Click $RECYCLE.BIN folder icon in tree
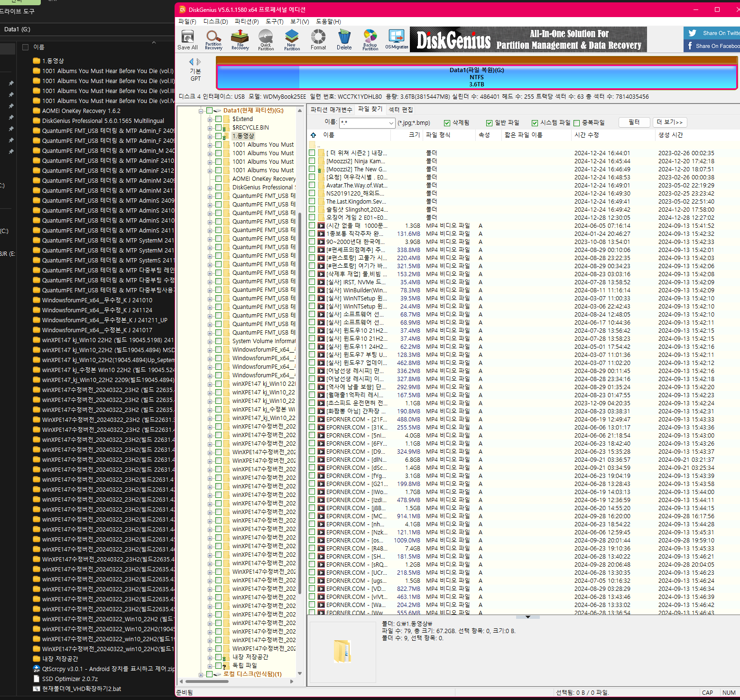The height and width of the screenshot is (700, 740). 227,128
